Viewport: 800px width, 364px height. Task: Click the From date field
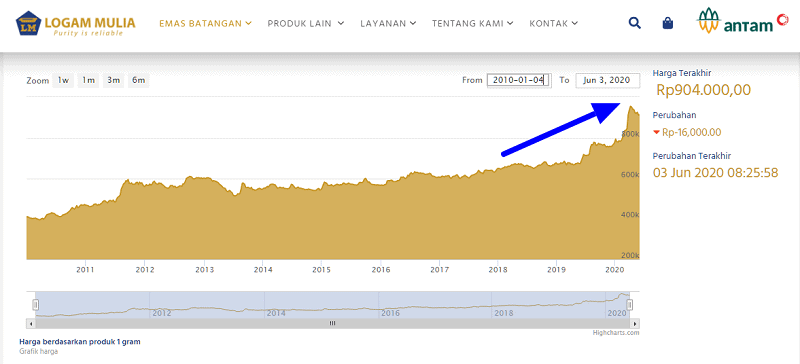tap(519, 80)
